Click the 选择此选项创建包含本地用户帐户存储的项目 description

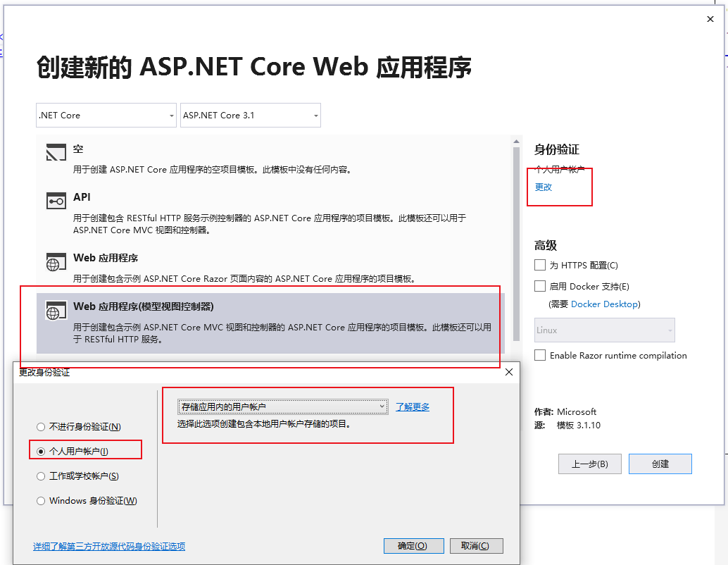(264, 424)
